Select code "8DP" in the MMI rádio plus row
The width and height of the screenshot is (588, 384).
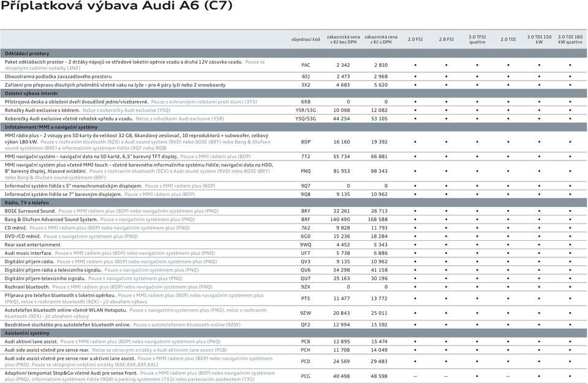(x=306, y=141)
